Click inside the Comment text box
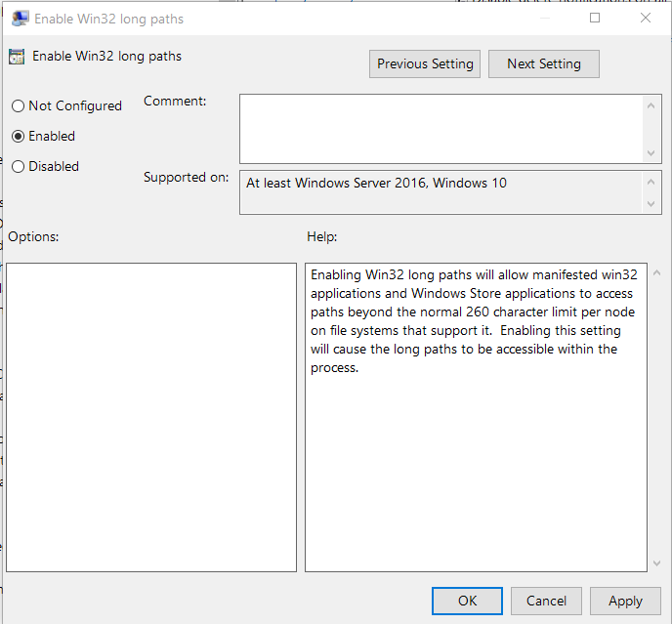The image size is (672, 624). coord(441,129)
